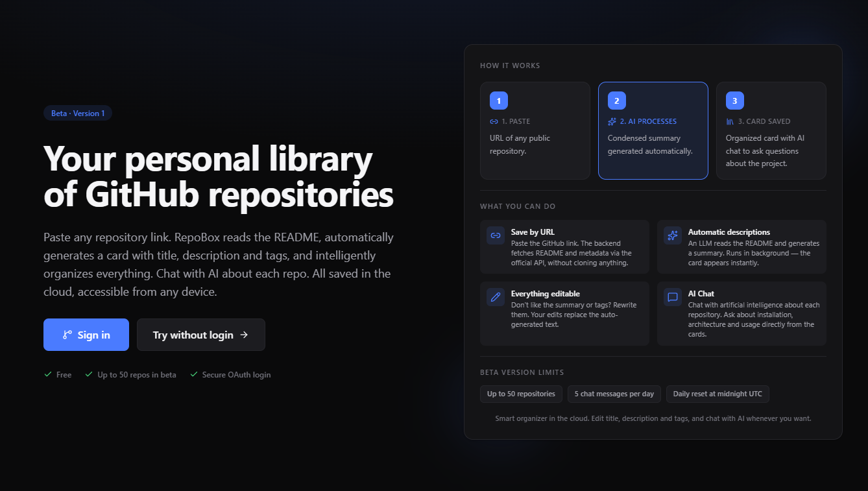This screenshot has width=868, height=491.
Task: Click the 'WHAT YOU CAN DO' section heading
Action: pos(518,206)
